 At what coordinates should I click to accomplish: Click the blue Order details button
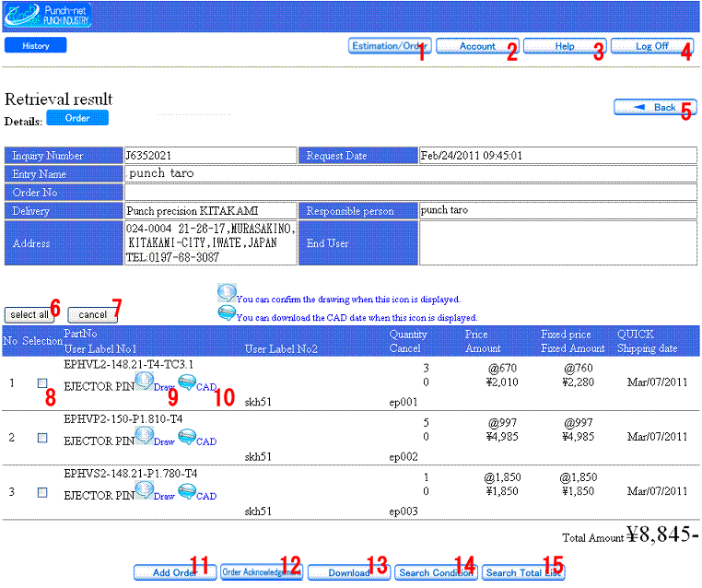click(77, 118)
